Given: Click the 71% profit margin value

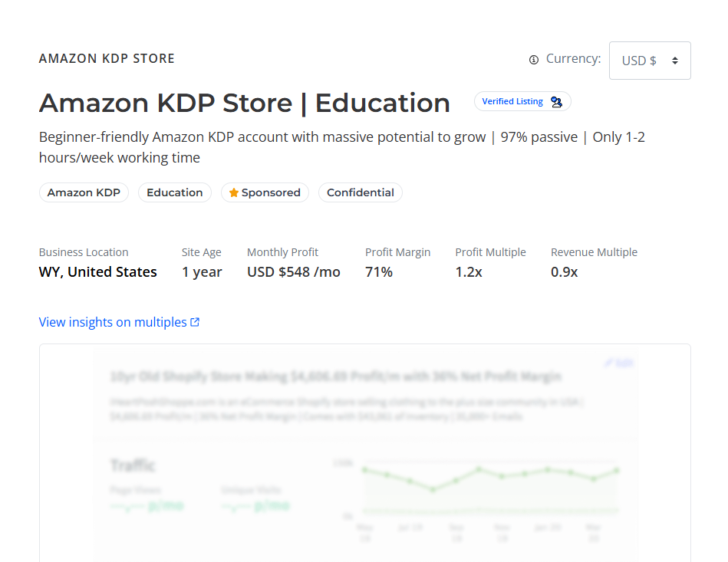Looking at the screenshot, I should click(x=379, y=272).
